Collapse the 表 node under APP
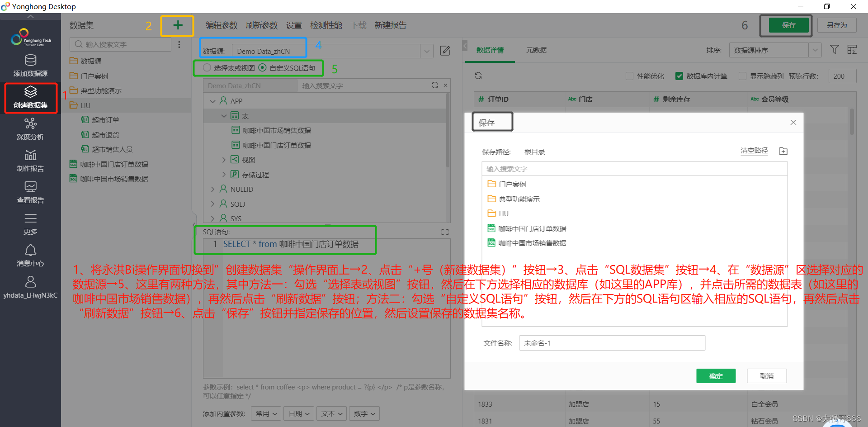Viewport: 868px width, 427px height. pyautogui.click(x=224, y=116)
